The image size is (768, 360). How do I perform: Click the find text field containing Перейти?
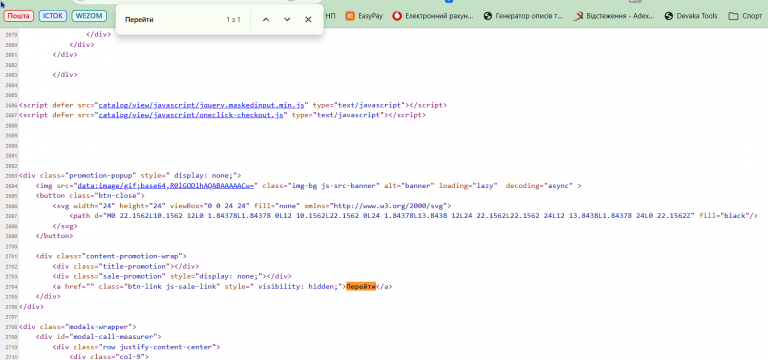click(171, 20)
